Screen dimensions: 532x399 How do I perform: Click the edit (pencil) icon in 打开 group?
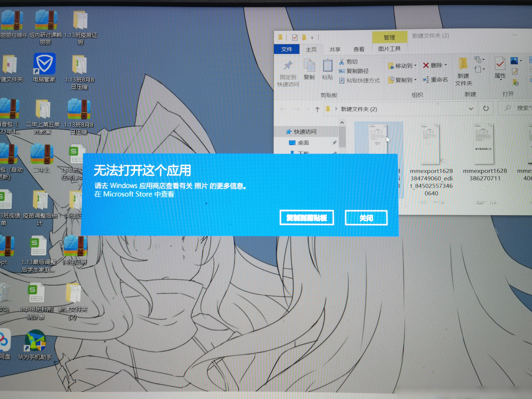coord(515,72)
